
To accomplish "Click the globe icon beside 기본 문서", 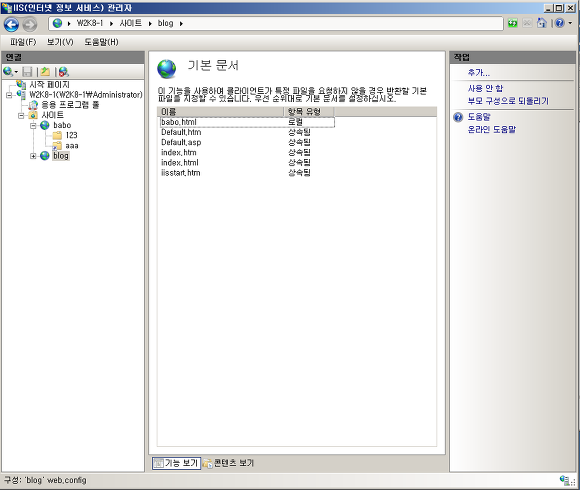I will click(x=167, y=69).
